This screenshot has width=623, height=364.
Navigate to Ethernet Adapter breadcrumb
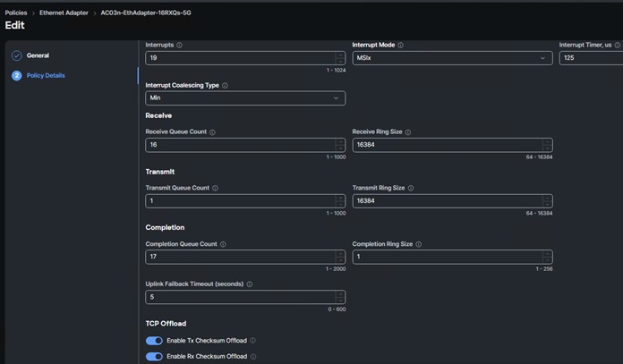click(64, 13)
